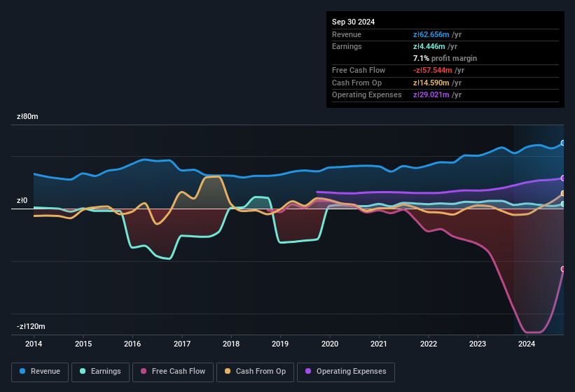Screen dimensions: 575x392
Task: Click the zł4.446m earnings value
Action: (x=429, y=46)
